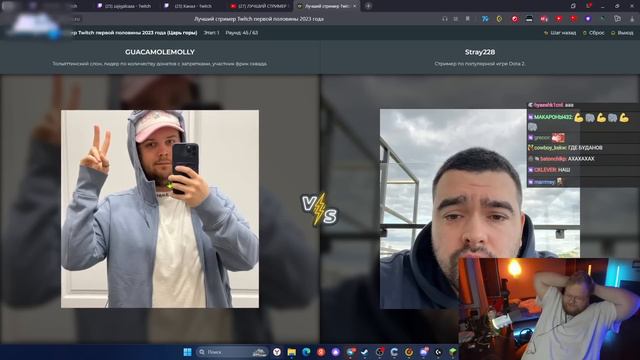This screenshot has height=360, width=640.
Task: Click chat username MAKAPOHbl432
Action: (x=553, y=117)
